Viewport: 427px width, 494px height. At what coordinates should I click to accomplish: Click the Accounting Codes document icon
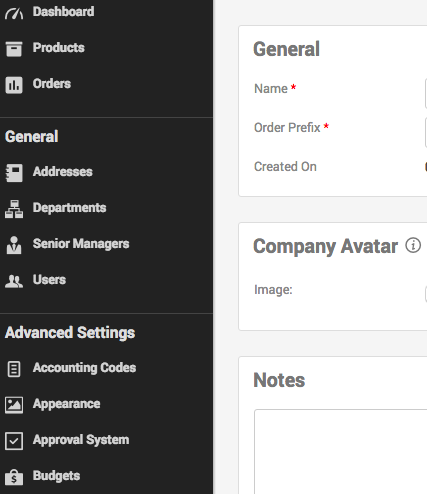14,369
